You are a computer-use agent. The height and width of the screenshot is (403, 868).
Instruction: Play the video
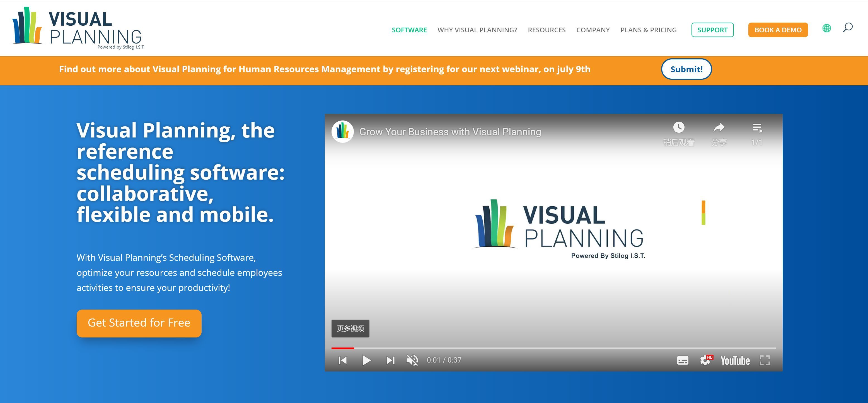pyautogui.click(x=366, y=360)
